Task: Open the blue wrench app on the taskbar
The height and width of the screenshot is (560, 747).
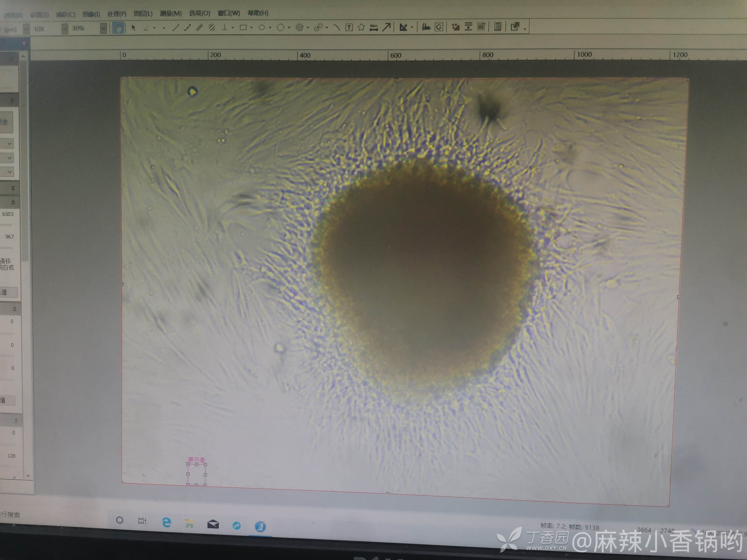Action: (x=237, y=526)
